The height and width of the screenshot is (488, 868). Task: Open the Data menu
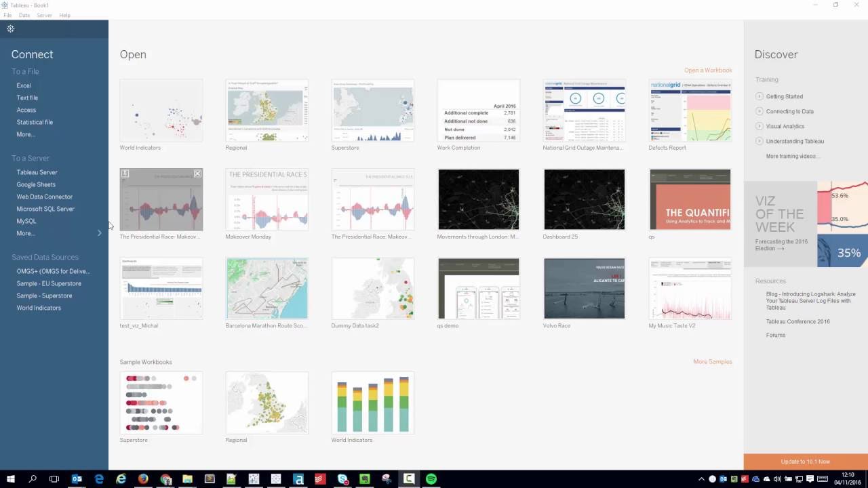24,15
